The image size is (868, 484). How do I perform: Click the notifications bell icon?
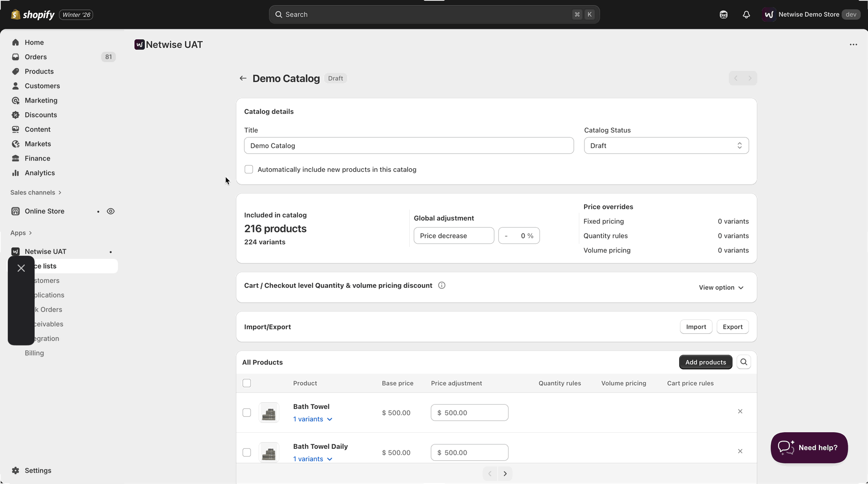coord(746,14)
